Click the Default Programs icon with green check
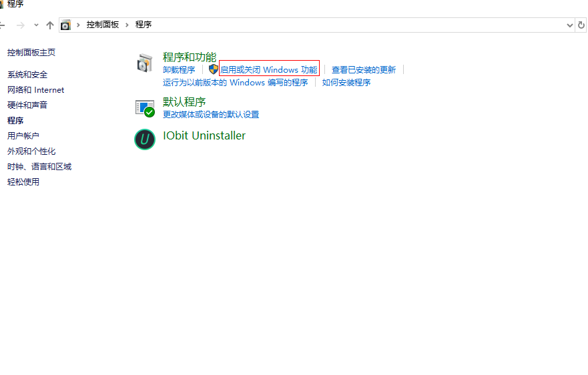Screen dimensions: 588x375 click(145, 108)
